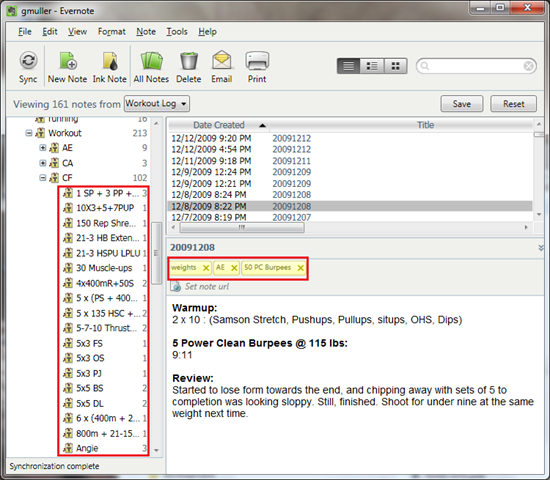Screen dimensions: 550x480
Task: Expand the AE tag
Action: click(42, 148)
